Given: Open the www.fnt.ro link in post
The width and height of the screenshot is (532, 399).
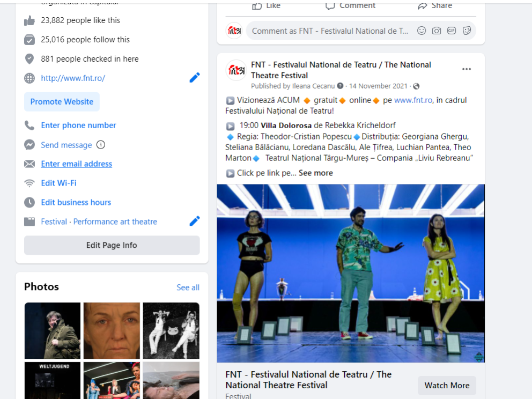Looking at the screenshot, I should (413, 100).
